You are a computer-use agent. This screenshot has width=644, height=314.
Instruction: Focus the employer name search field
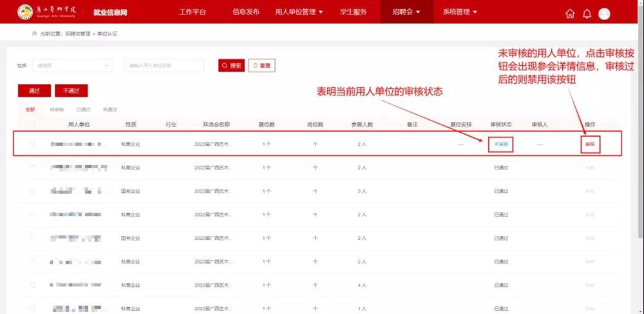coord(164,66)
